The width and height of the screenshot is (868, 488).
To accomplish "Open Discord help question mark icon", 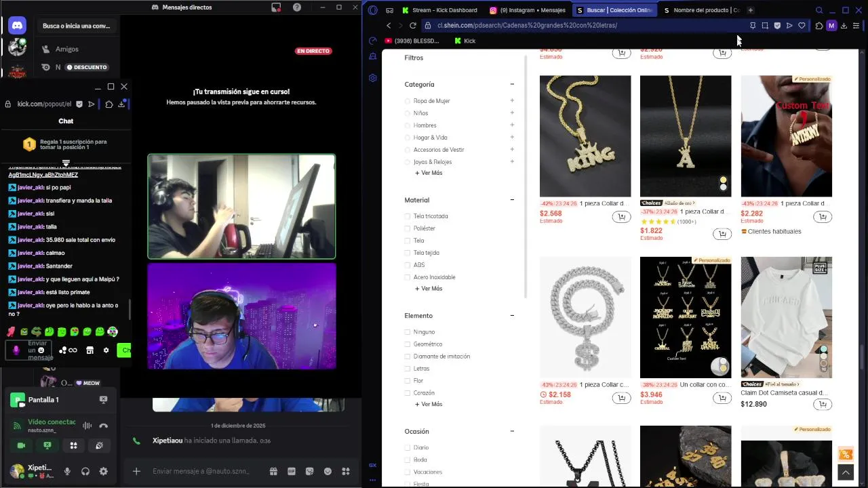I will [x=297, y=7].
